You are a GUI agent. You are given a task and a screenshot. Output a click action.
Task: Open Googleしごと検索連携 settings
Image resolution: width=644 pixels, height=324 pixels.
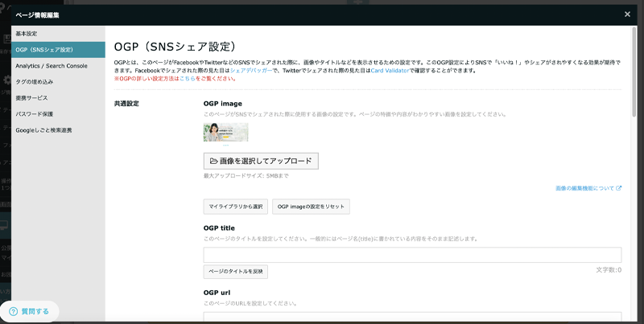pos(43,129)
